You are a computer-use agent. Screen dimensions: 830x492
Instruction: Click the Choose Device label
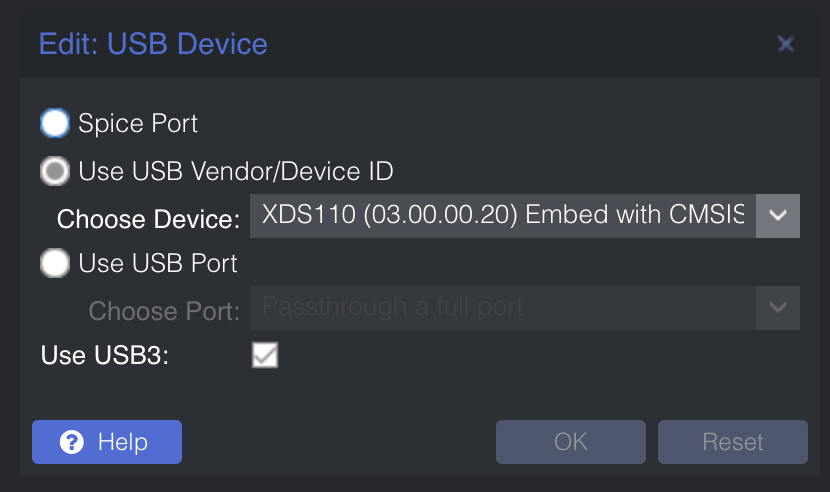click(x=148, y=219)
